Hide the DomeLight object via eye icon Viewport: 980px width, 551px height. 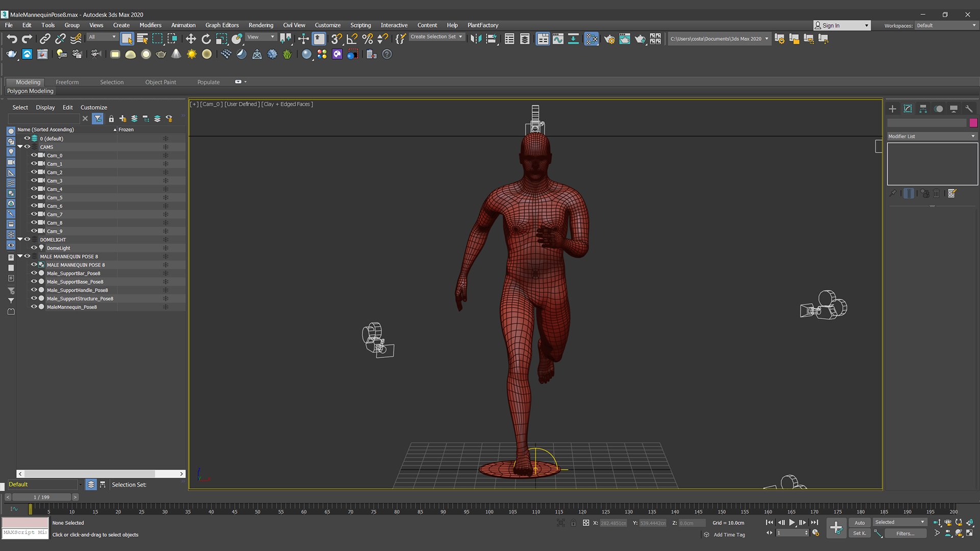34,248
